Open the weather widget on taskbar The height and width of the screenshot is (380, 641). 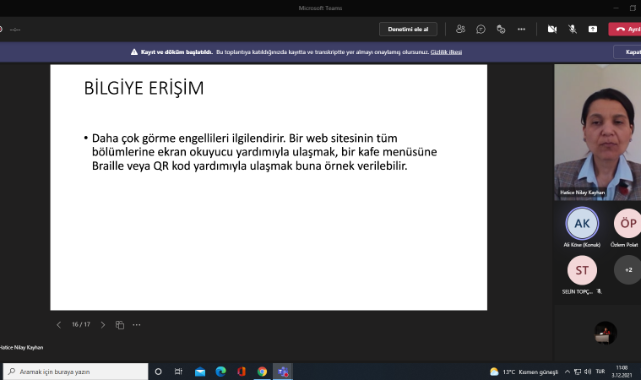pyautogui.click(x=524, y=372)
